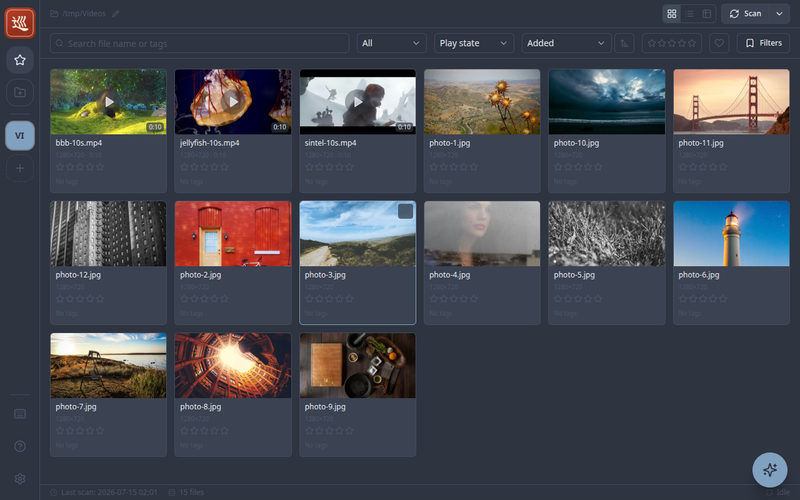Image resolution: width=800 pixels, height=500 pixels.
Task: Select grid view layout toggle
Action: (672, 14)
